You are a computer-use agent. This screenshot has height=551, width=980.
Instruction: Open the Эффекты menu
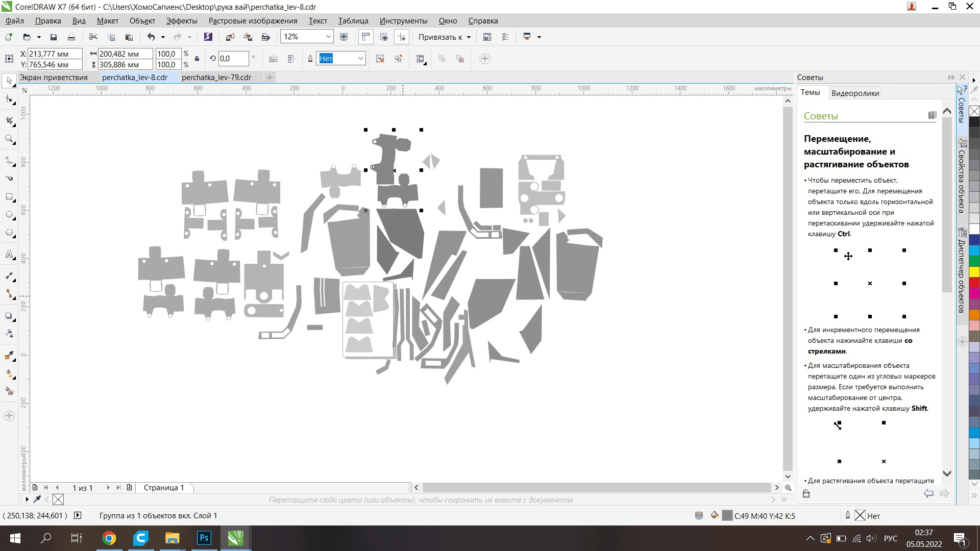[x=181, y=21]
